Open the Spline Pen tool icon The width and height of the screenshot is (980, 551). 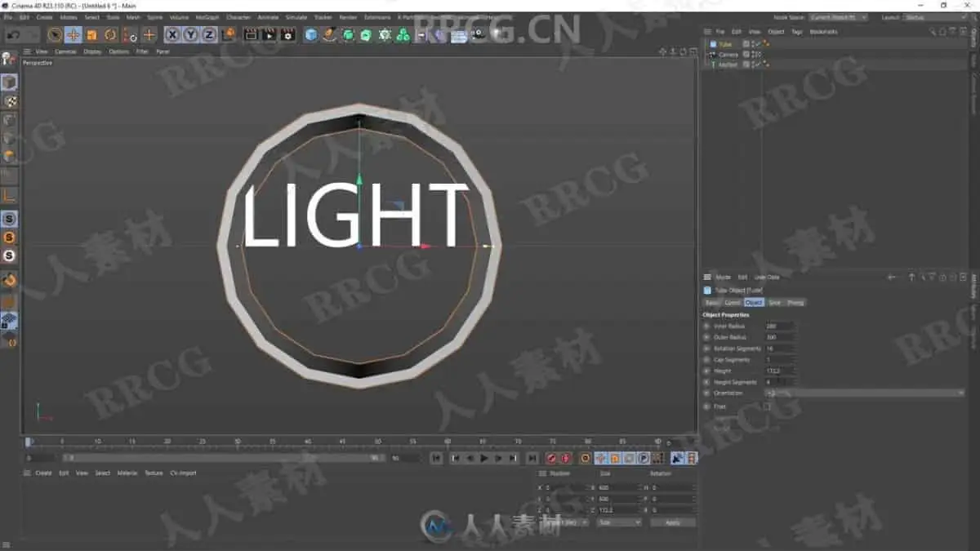(329, 34)
